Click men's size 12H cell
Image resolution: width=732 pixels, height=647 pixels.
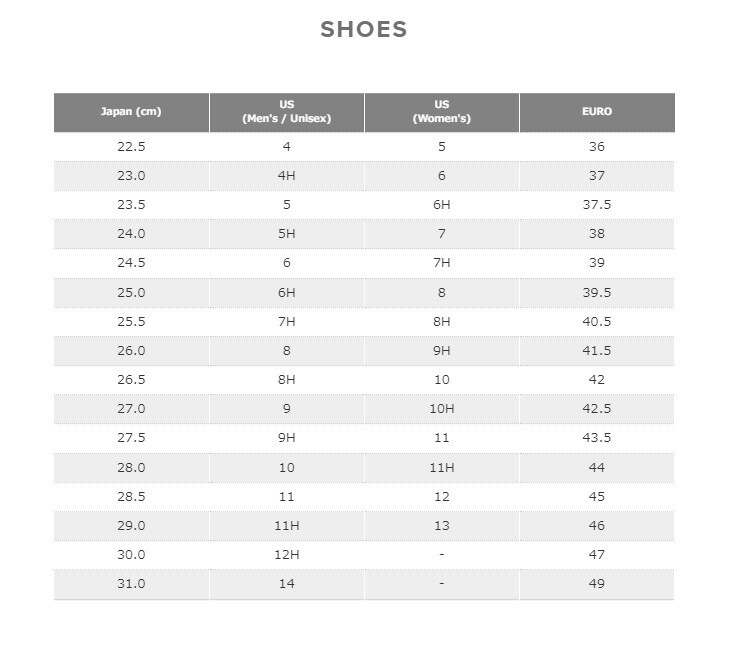coord(287,555)
